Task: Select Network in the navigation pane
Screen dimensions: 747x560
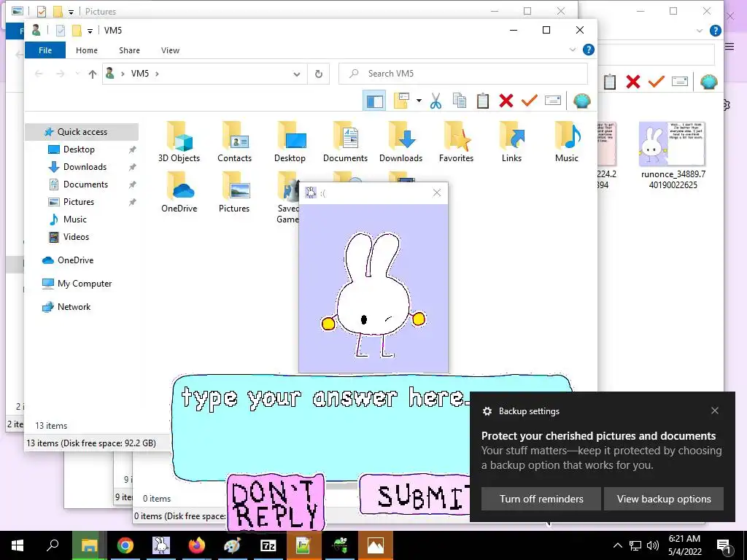Action: click(74, 307)
